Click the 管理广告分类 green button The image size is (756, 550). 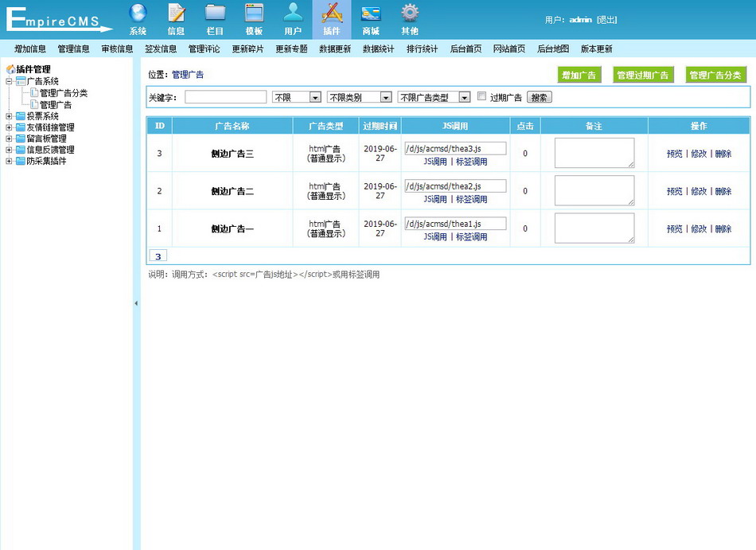pos(715,75)
